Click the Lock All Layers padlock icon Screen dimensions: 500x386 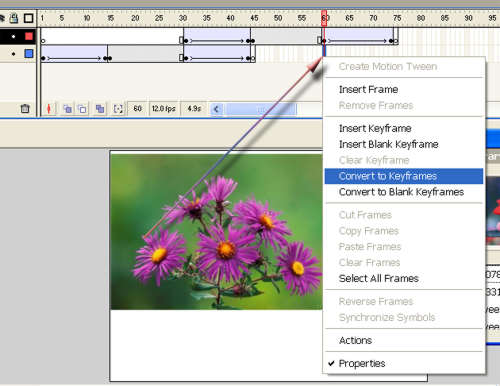[x=14, y=18]
